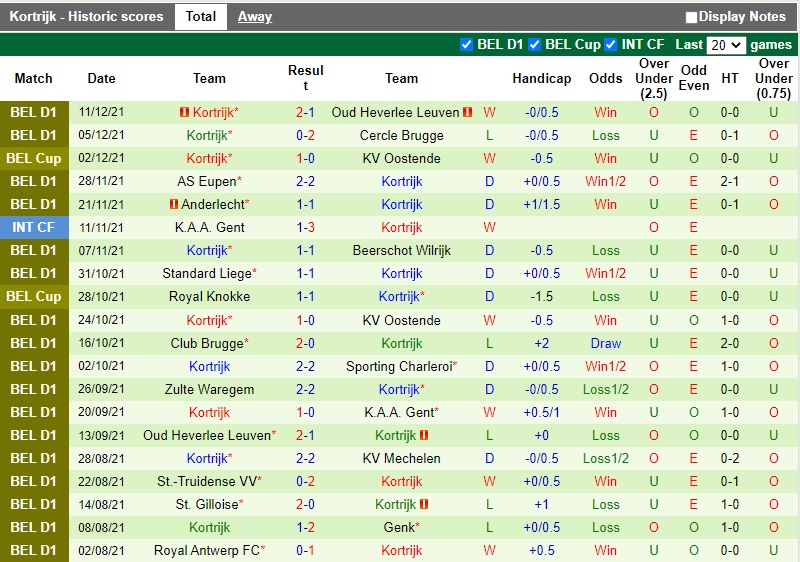Click the -1.5 handicap on Royal Knokke row

(x=541, y=296)
